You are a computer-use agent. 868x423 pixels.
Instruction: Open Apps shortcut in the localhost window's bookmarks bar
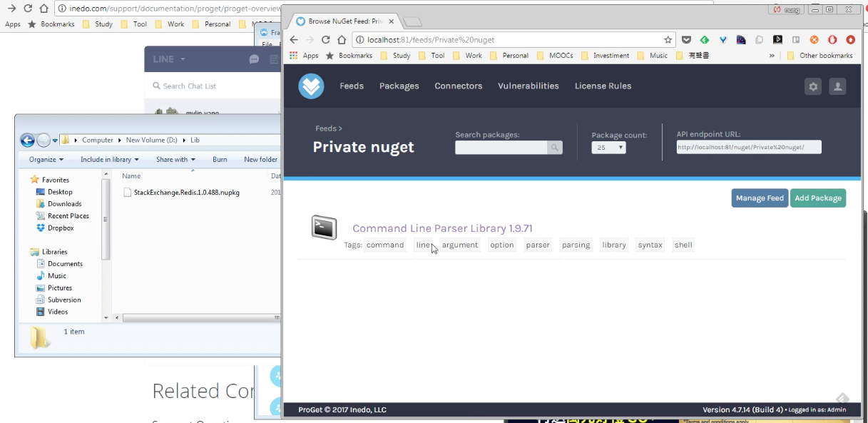tap(304, 56)
